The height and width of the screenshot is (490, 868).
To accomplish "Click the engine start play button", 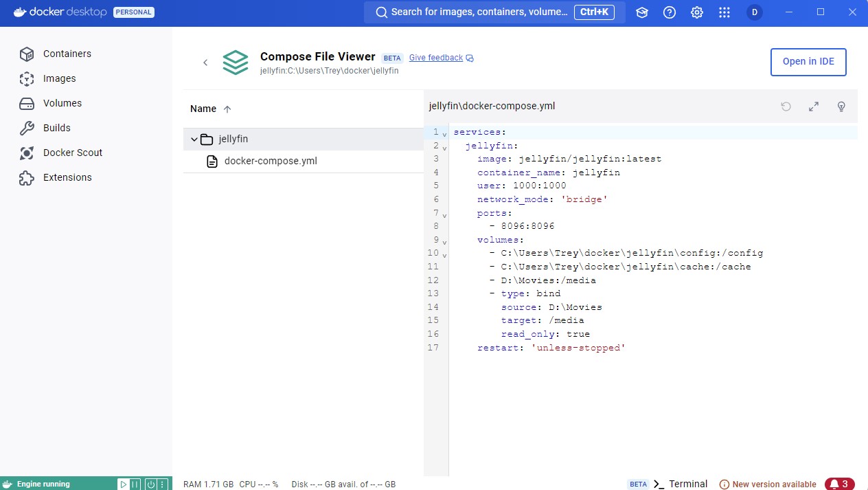I will click(124, 484).
